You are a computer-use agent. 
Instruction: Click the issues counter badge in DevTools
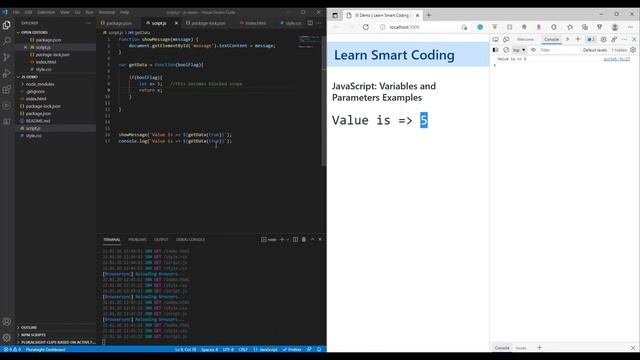click(590, 40)
